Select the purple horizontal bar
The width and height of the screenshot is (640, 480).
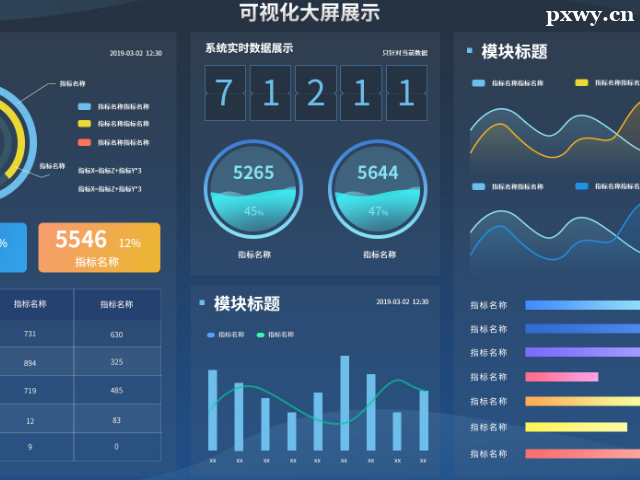[582, 352]
